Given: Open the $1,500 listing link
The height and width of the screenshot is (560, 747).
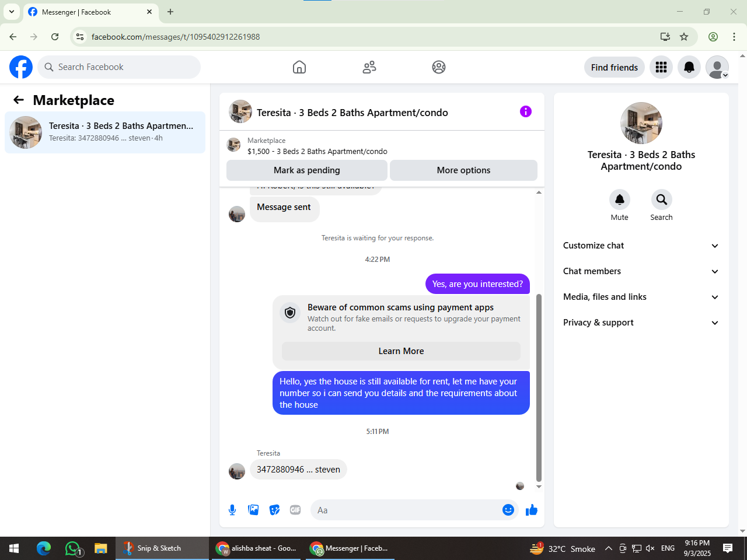Looking at the screenshot, I should [x=317, y=151].
